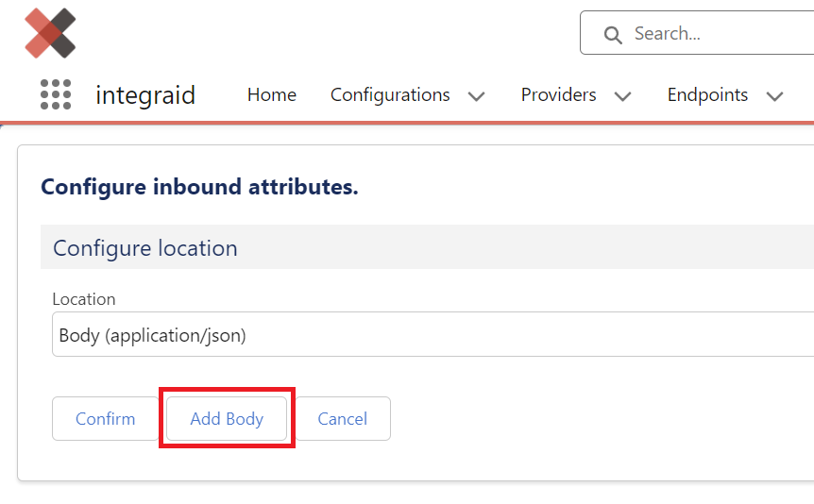Cancel the location configuration
814x504 pixels.
click(x=343, y=418)
